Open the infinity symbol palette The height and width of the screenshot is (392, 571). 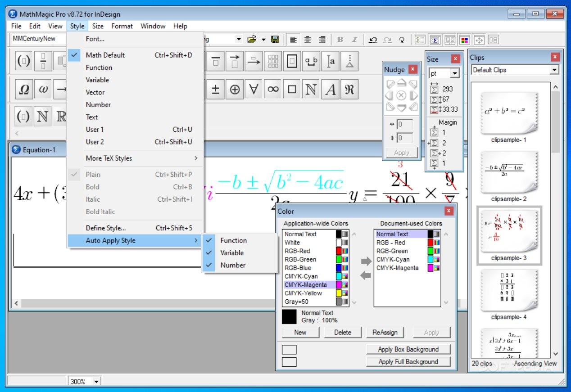[x=273, y=89]
